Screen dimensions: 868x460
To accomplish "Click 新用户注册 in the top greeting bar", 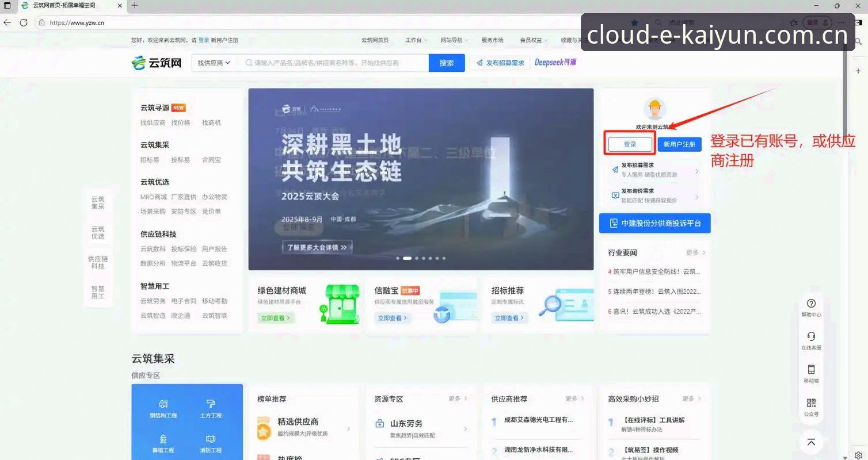I will (x=224, y=40).
